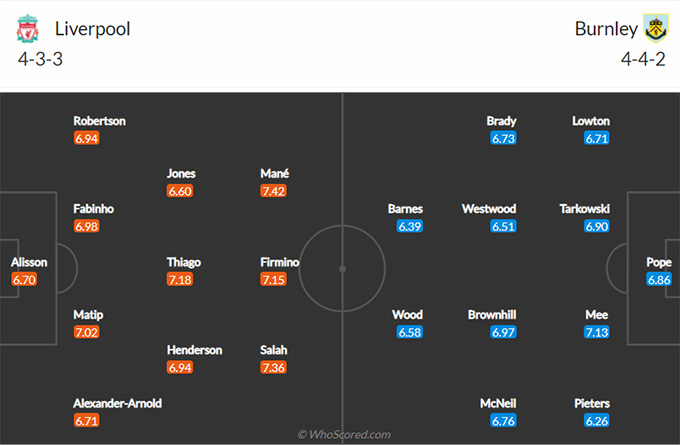The width and height of the screenshot is (680, 445).
Task: Select player Robertson in the lineup
Action: point(99,121)
